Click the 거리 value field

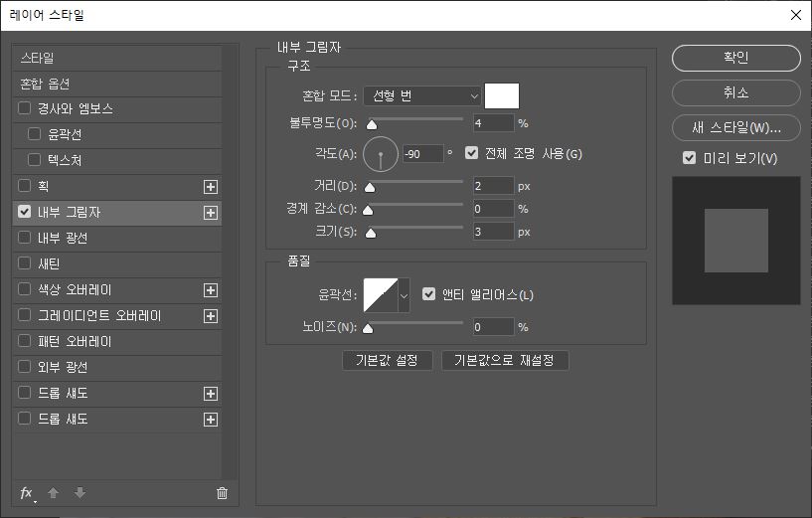pyautogui.click(x=494, y=186)
